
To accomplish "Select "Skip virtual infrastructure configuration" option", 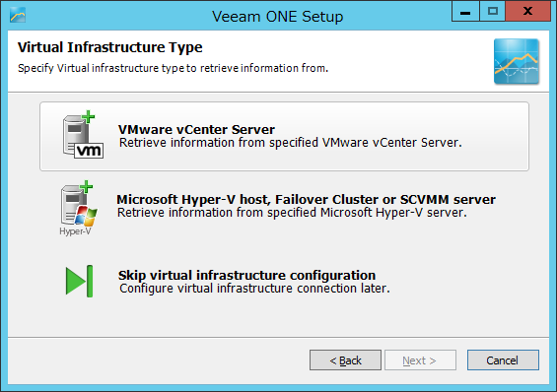I will [x=246, y=276].
